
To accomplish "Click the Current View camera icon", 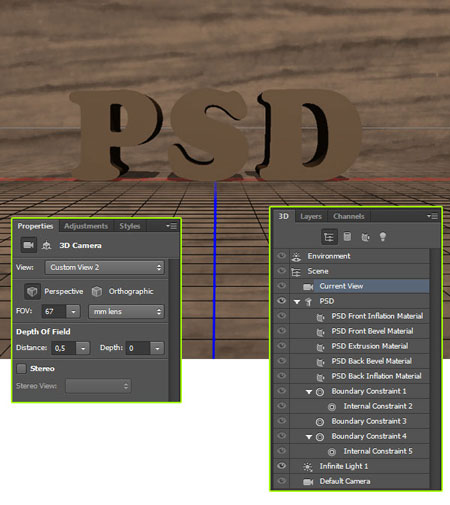I will [x=308, y=287].
